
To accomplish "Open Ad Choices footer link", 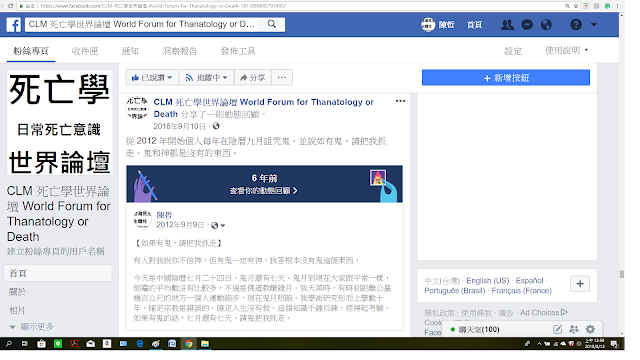I will (x=544, y=313).
